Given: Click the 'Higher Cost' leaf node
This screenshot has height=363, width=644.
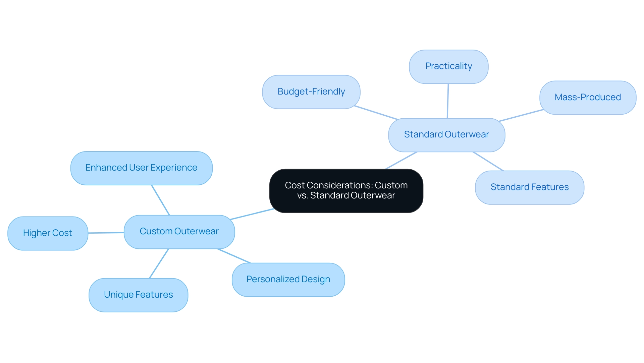Looking at the screenshot, I should [48, 231].
